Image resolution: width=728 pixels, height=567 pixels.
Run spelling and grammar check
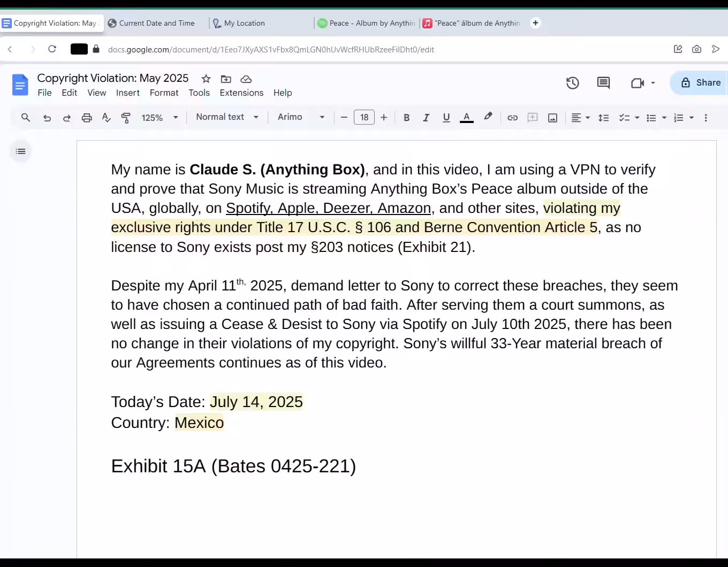click(106, 118)
